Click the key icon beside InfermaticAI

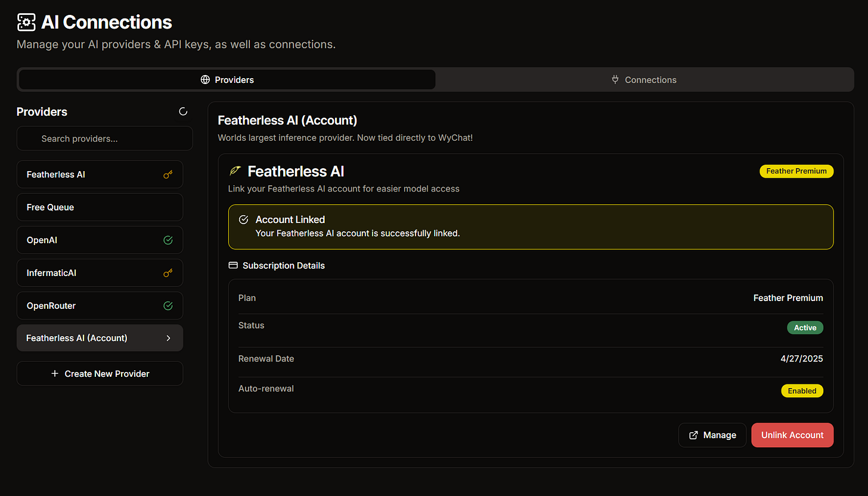[x=168, y=273]
